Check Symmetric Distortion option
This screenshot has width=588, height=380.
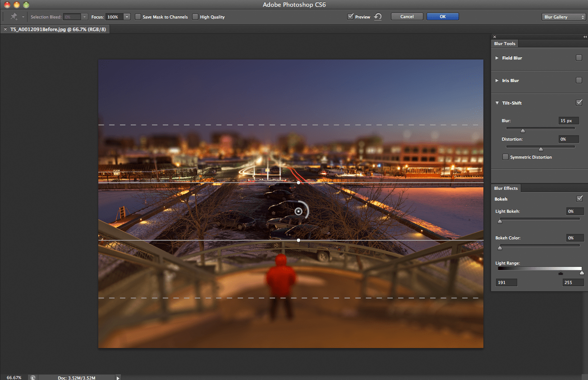point(505,157)
